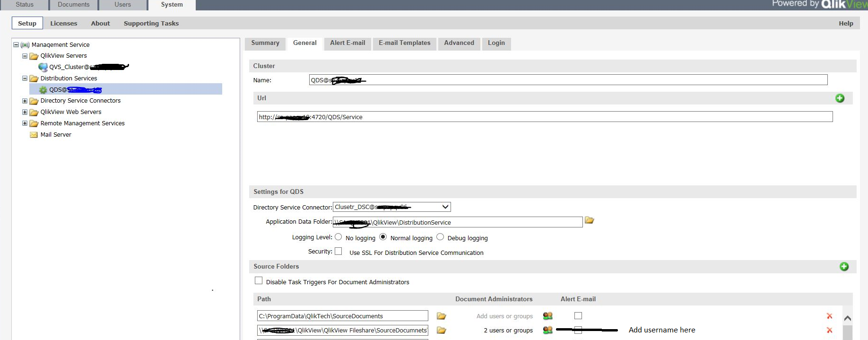Viewport: 868px width, 340px height.
Task: Browse for Application Data Folder
Action: coord(589,220)
